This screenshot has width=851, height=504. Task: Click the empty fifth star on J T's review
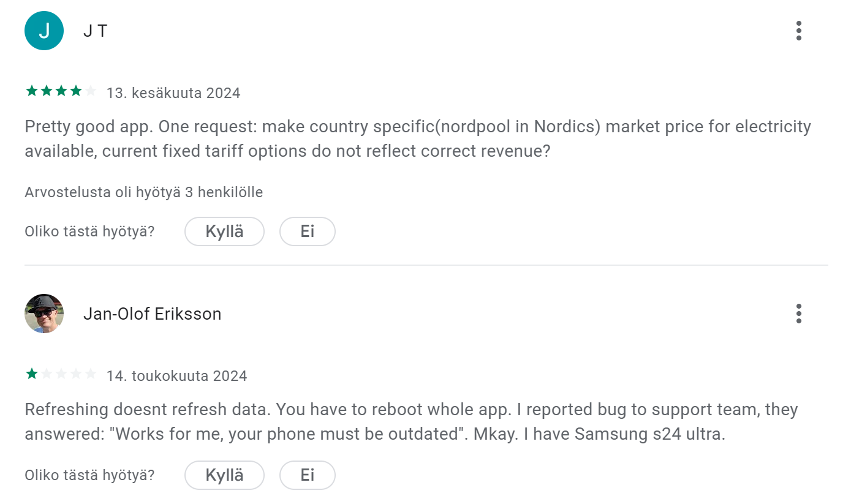click(x=91, y=92)
